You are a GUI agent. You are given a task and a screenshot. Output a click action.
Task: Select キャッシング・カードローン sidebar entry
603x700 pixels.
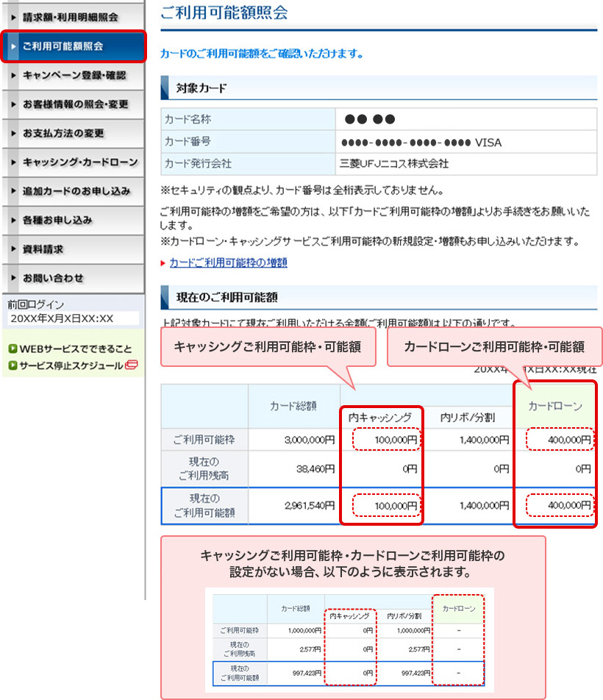pyautogui.click(x=79, y=162)
